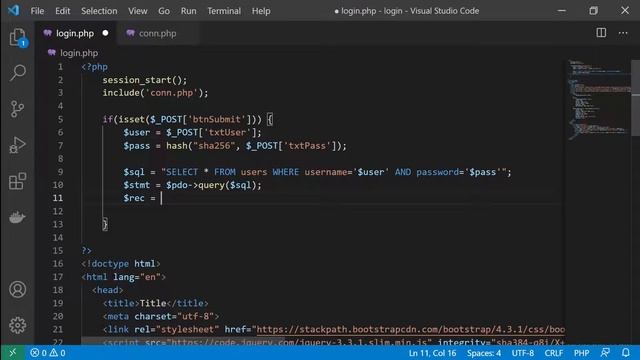640x360 pixels.
Task: Click the closing ?> tag
Action: (x=87, y=251)
